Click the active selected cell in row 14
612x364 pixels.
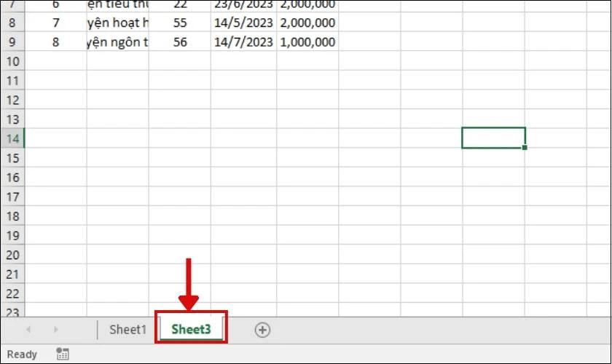click(x=494, y=138)
